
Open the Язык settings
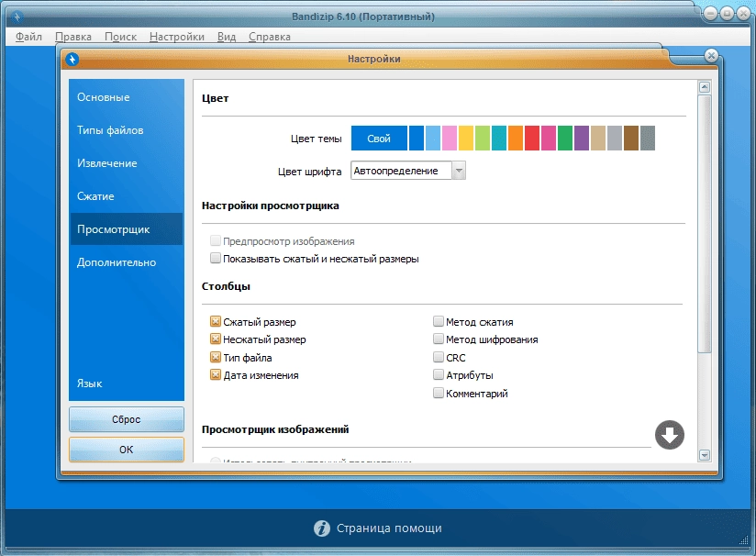[127, 384]
